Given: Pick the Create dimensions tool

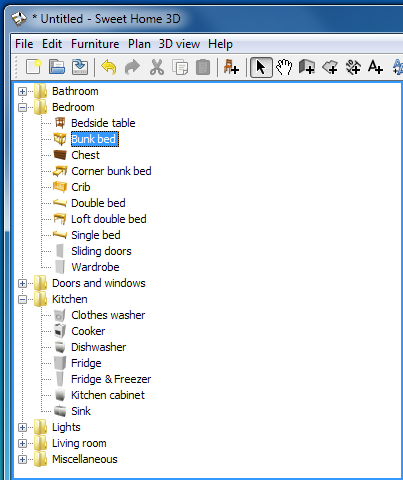Looking at the screenshot, I should (x=353, y=67).
